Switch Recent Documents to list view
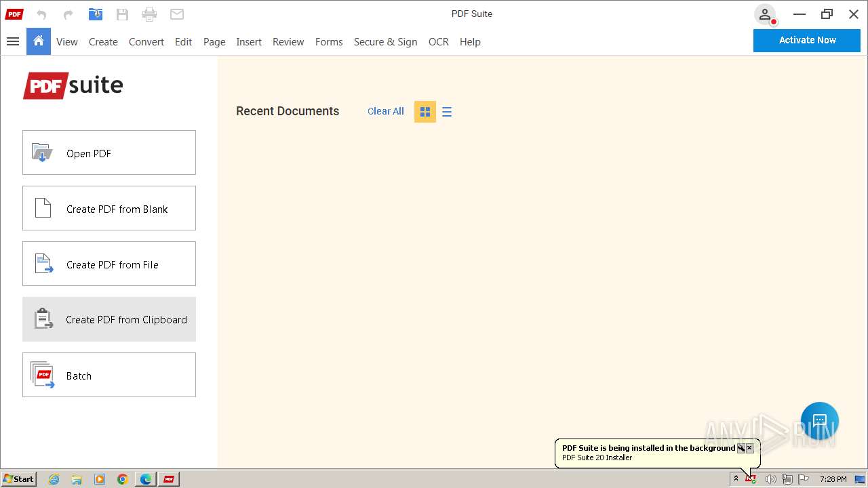The height and width of the screenshot is (488, 868). [447, 112]
